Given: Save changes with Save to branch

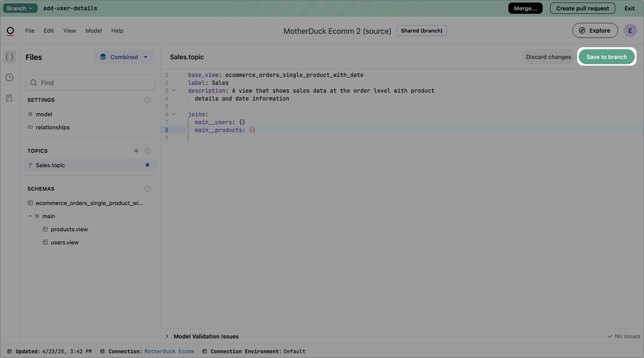Looking at the screenshot, I should point(606,57).
